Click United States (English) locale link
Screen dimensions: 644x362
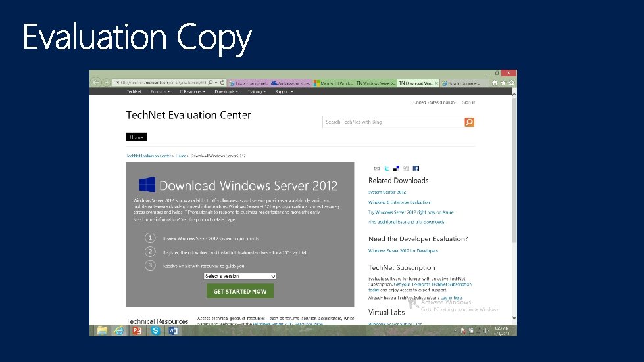click(x=434, y=102)
